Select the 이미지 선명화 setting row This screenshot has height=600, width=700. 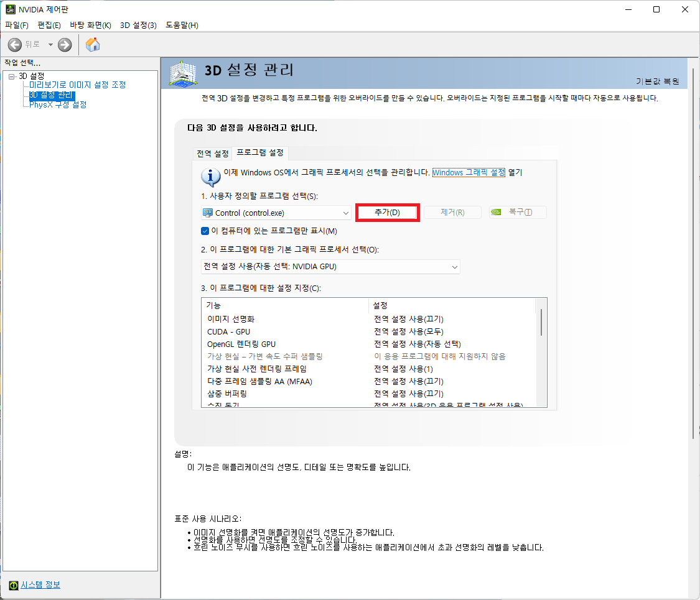368,319
